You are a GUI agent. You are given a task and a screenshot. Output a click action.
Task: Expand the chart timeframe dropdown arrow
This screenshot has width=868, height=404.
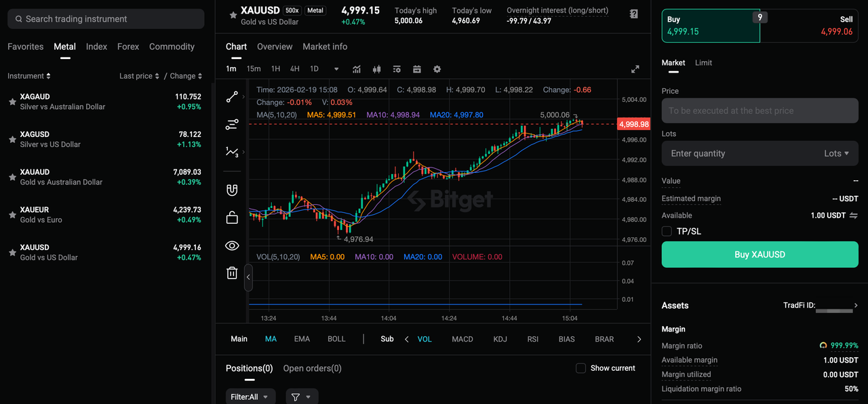[336, 69]
